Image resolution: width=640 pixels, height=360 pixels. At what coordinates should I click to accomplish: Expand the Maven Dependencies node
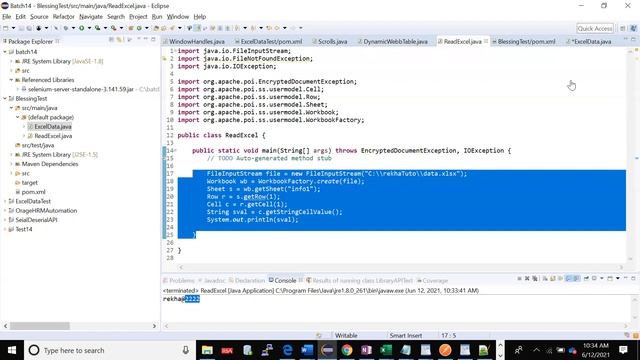pos(11,164)
